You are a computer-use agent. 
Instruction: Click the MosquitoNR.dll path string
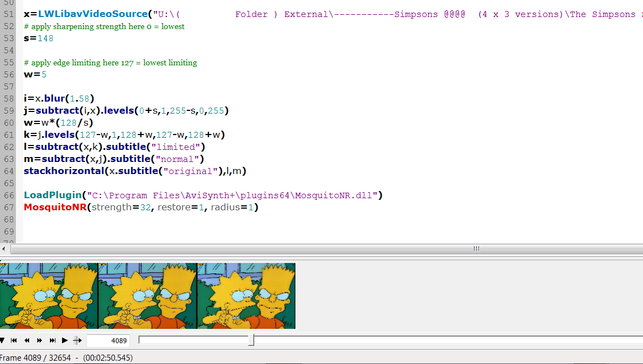tap(232, 195)
